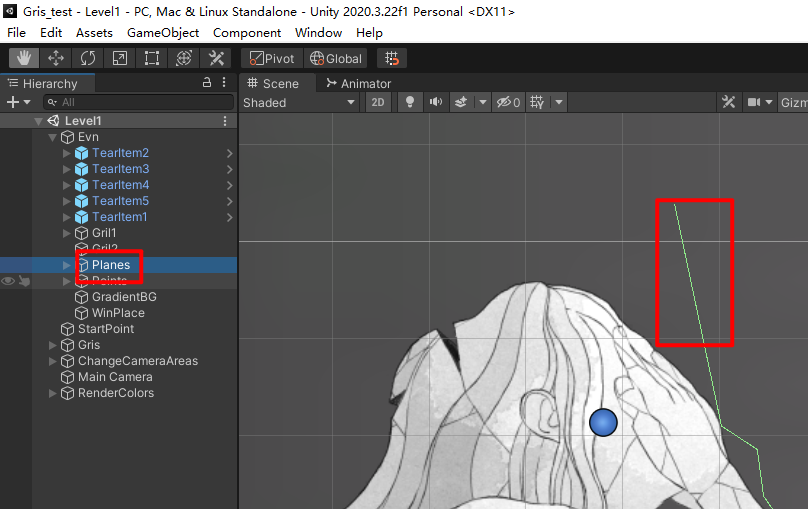
Task: Select the Transform tool
Action: click(x=184, y=58)
